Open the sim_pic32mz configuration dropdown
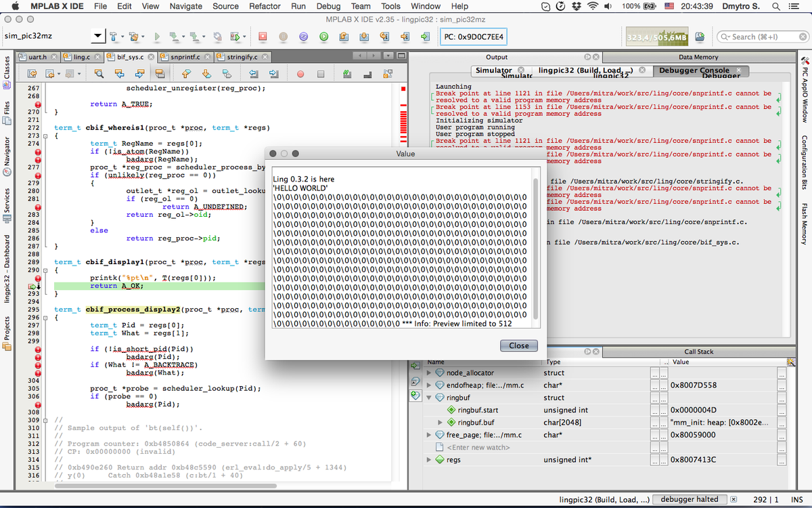This screenshot has height=508, width=812. (x=97, y=35)
